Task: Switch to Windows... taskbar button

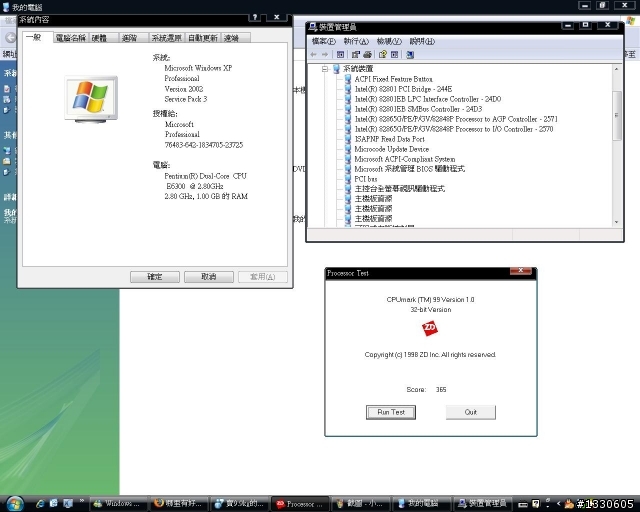Action: (x=118, y=504)
